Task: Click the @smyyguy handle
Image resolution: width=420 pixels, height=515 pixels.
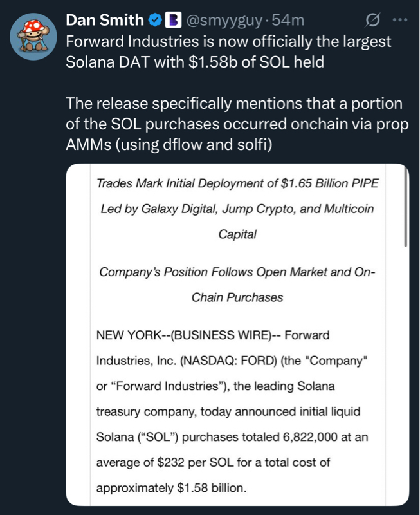Action: (224, 21)
